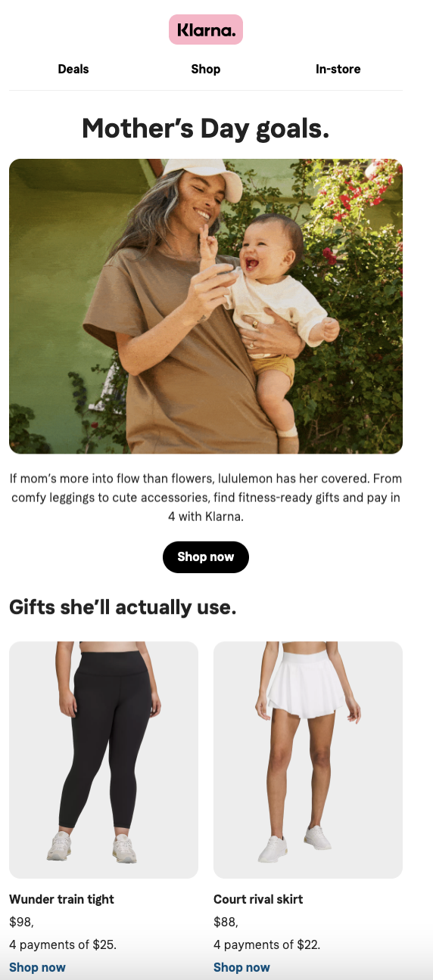Click the Mother's Day goals headline
This screenshot has height=980, width=433.
206,129
